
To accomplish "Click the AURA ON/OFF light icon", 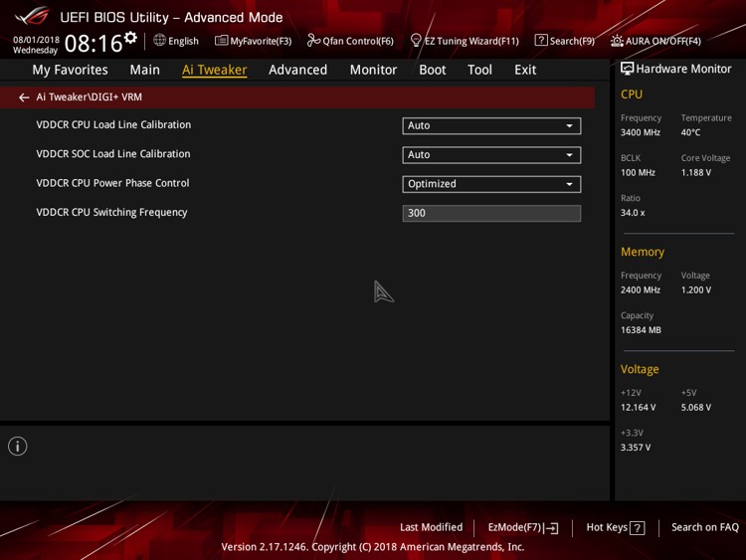I will point(617,41).
